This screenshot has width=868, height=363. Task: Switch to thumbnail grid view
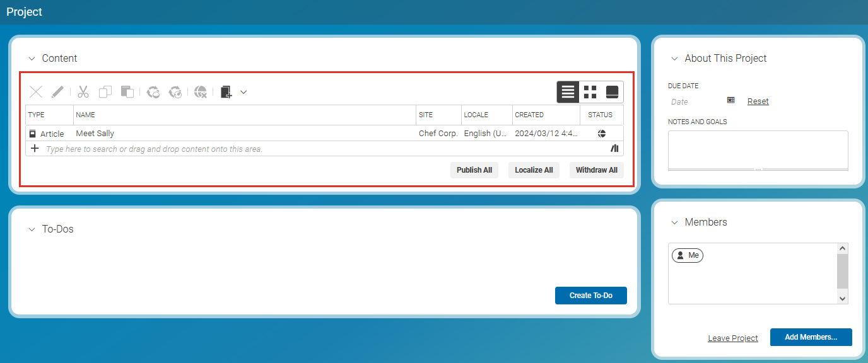tap(590, 92)
